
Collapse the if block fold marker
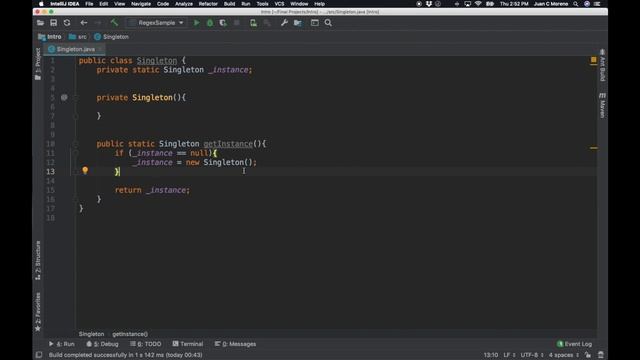coord(76,153)
